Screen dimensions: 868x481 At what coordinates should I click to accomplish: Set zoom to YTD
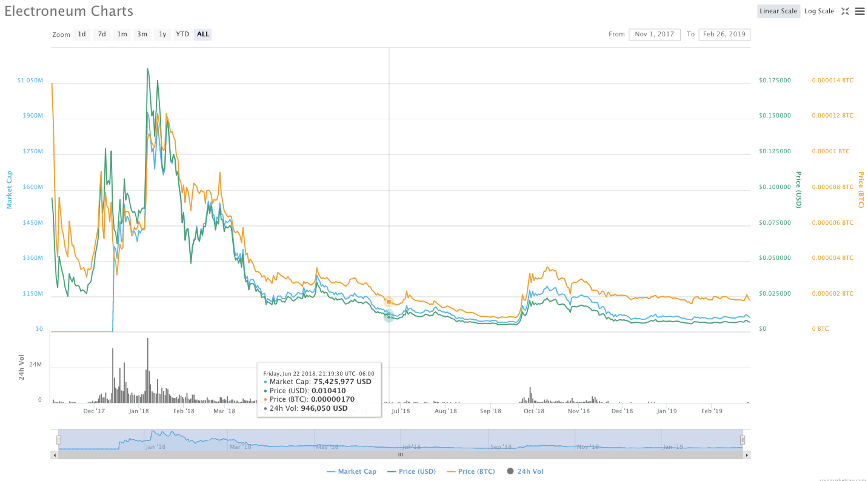[x=182, y=35]
